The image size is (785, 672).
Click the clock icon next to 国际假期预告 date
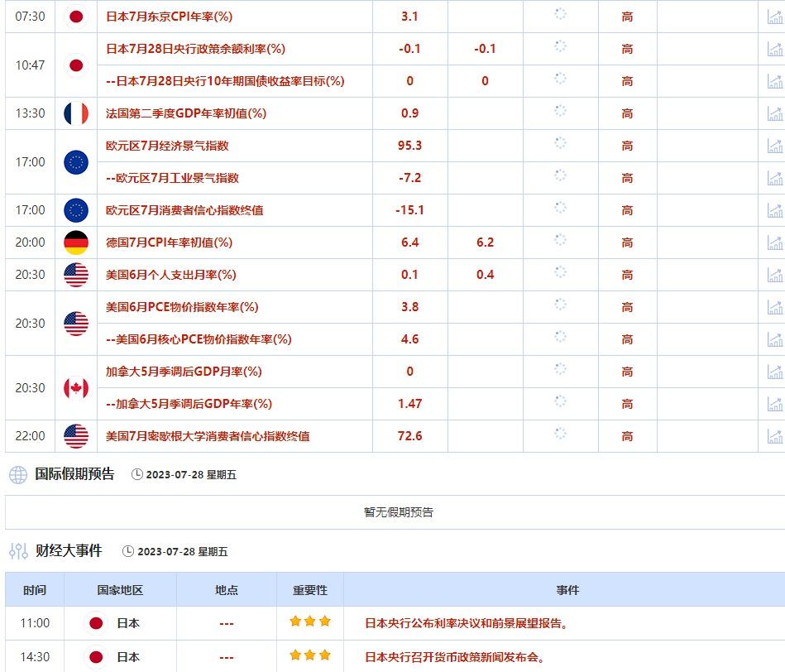(x=136, y=475)
